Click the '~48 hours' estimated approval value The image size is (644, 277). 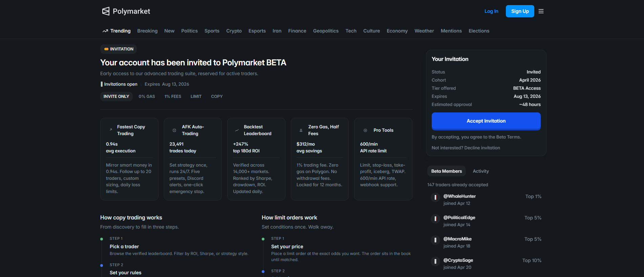[x=530, y=105]
